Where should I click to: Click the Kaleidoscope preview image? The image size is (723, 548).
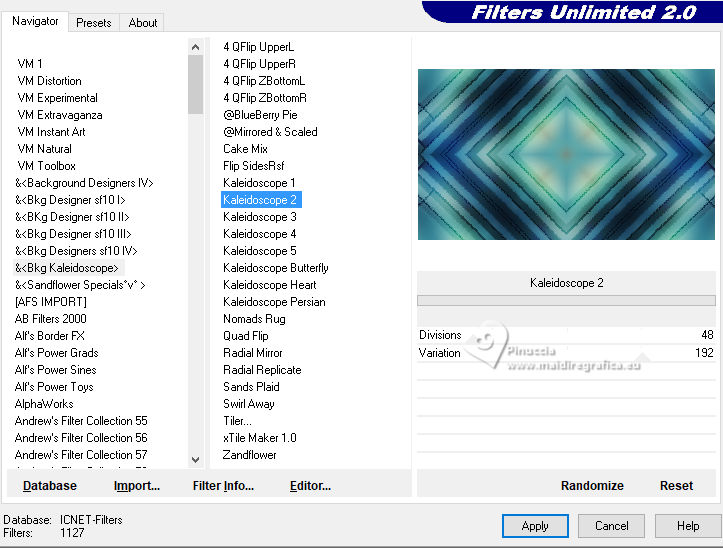point(566,155)
